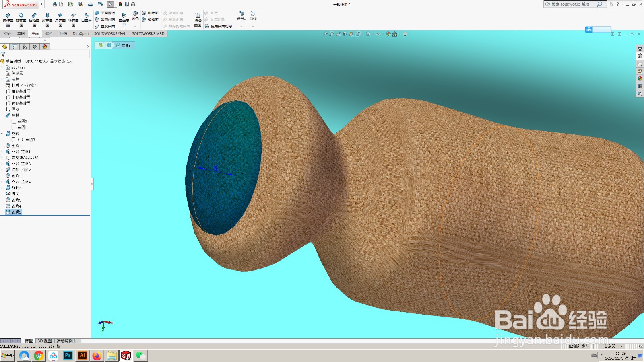Expand the 注解 annotations folder
This screenshot has width=644, height=362.
[2, 79]
